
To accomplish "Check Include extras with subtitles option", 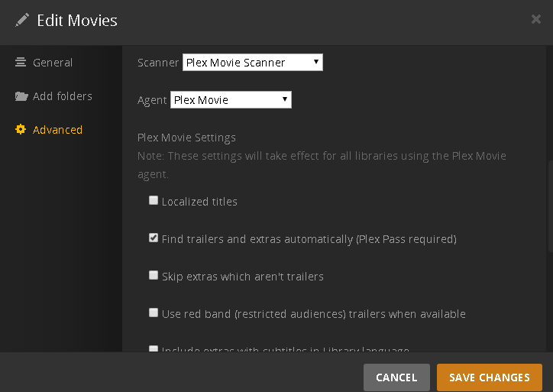I will point(154,349).
